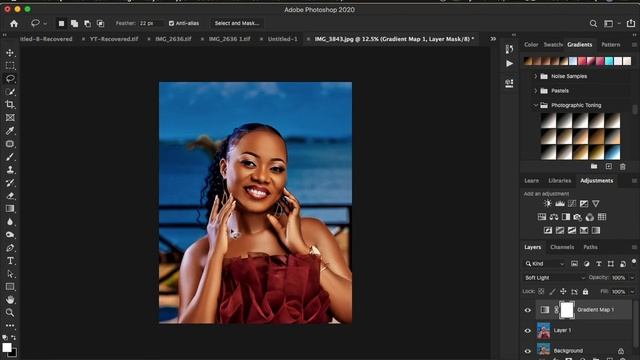The image size is (640, 360).
Task: Toggle lock all padlock icon
Action: click(585, 291)
